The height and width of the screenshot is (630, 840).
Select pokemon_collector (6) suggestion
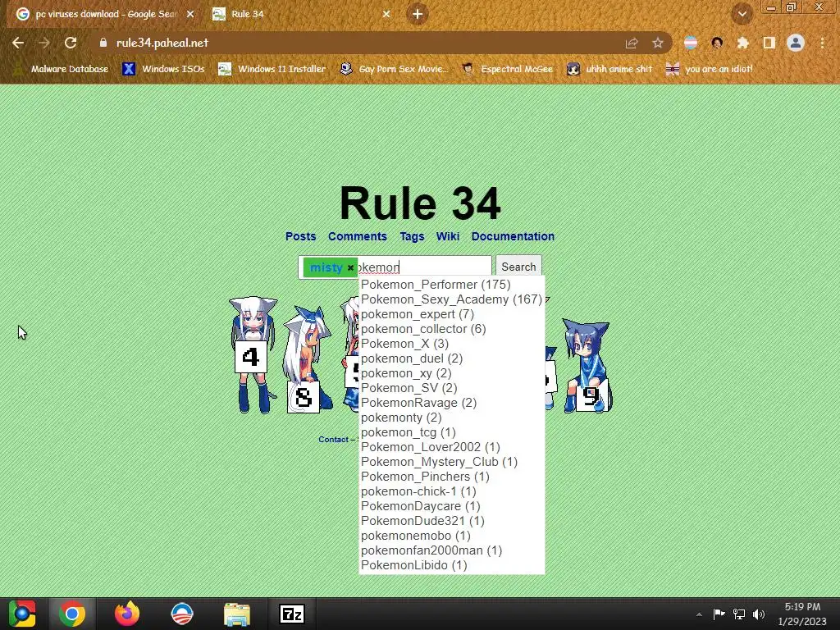point(452,329)
